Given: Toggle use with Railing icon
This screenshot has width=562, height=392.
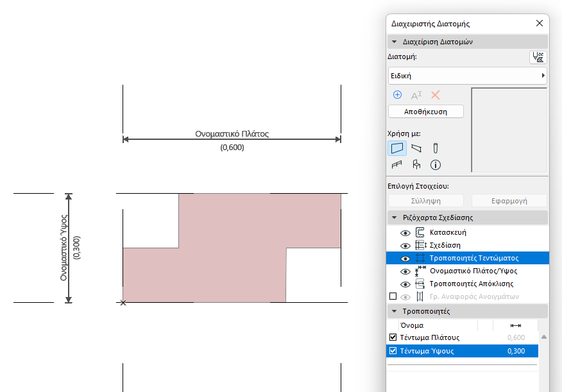Looking at the screenshot, I should click(396, 165).
